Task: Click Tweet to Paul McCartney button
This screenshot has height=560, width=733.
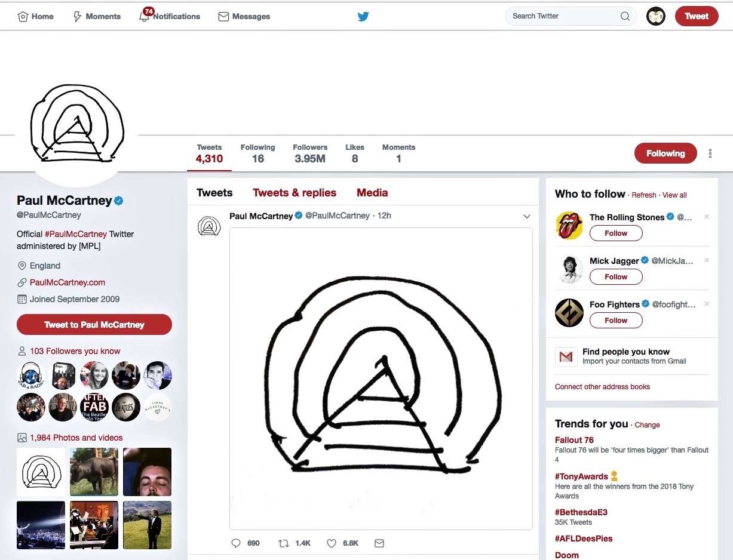Action: tap(94, 325)
